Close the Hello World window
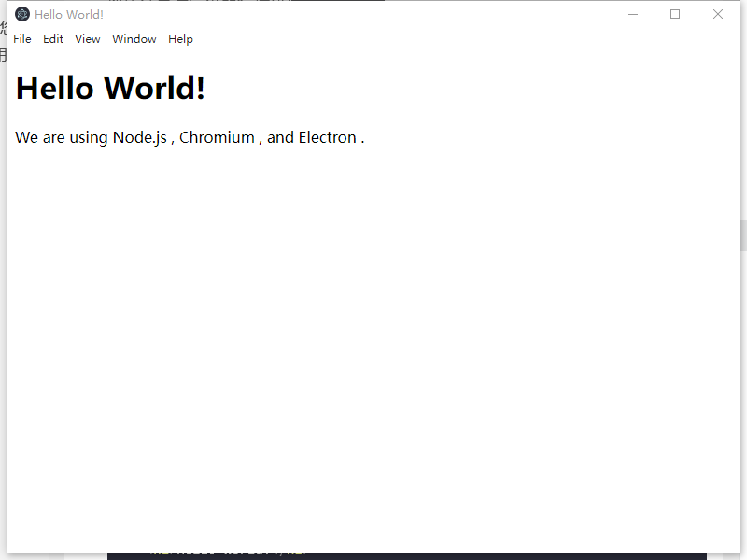Viewport: 747px width, 560px height. click(x=718, y=14)
